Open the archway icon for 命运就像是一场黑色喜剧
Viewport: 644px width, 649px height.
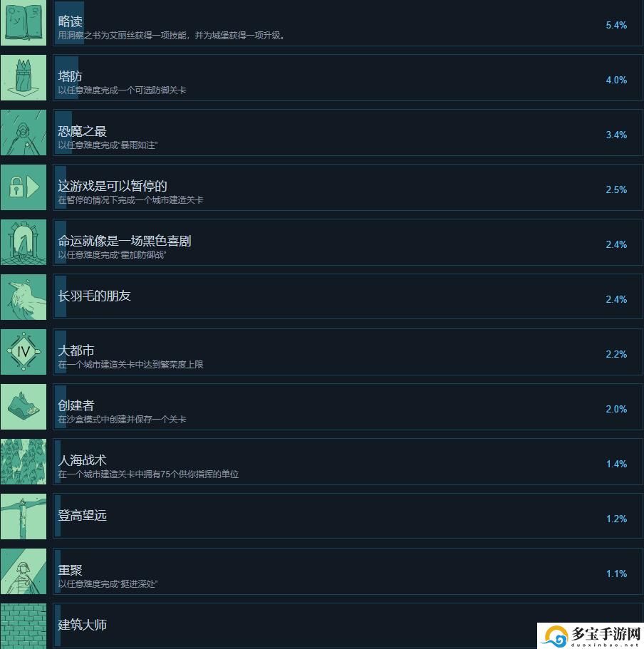tap(24, 242)
